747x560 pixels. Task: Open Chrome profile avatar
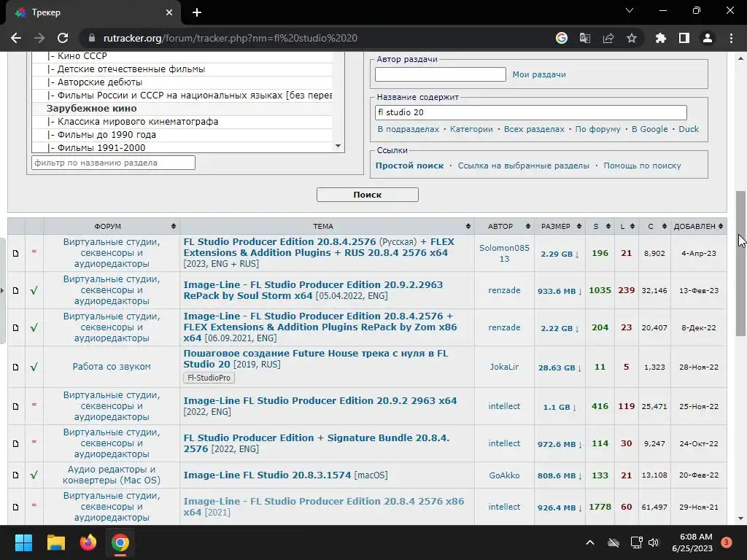708,38
